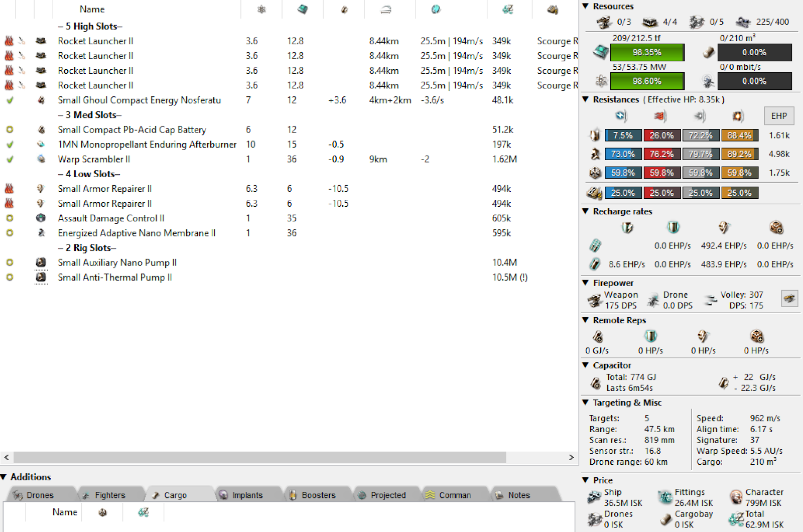803x532 pixels.
Task: Click the CPU usage 98.35% bar
Action: (x=646, y=52)
